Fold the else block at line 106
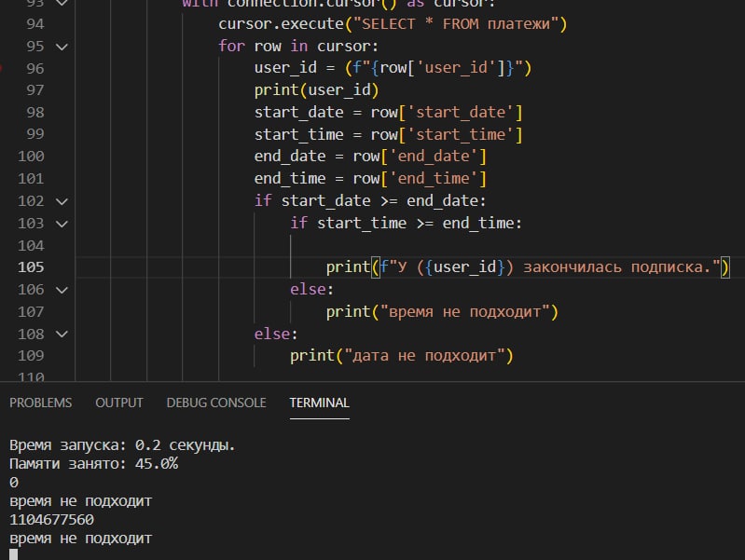Viewport: 745px width, 560px height. tap(62, 290)
